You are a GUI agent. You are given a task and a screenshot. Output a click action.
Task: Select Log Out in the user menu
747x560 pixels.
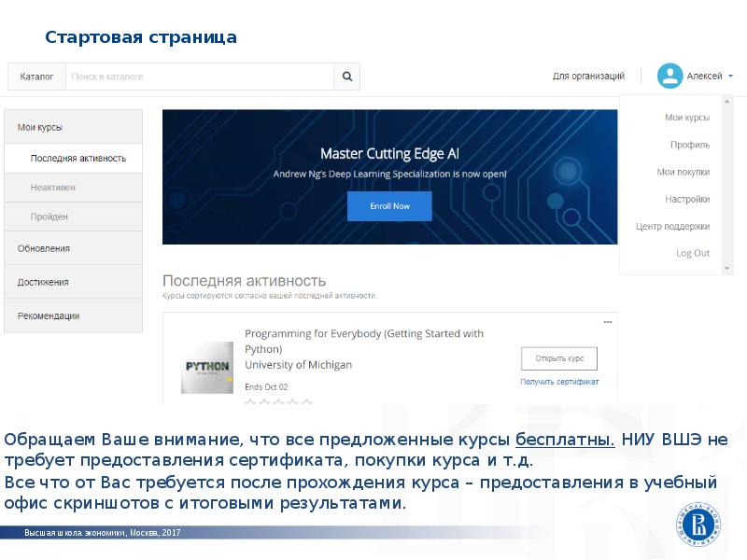[x=693, y=253]
